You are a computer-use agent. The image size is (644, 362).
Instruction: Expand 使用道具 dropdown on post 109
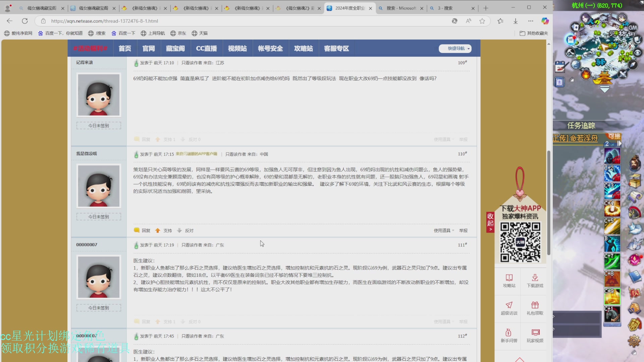[x=444, y=139]
